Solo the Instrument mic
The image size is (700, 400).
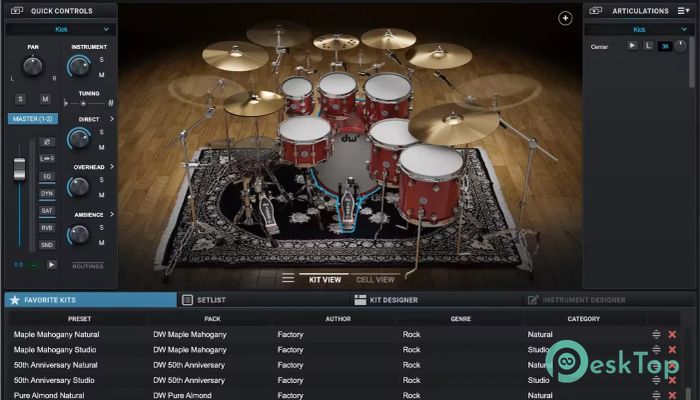pyautogui.click(x=102, y=60)
